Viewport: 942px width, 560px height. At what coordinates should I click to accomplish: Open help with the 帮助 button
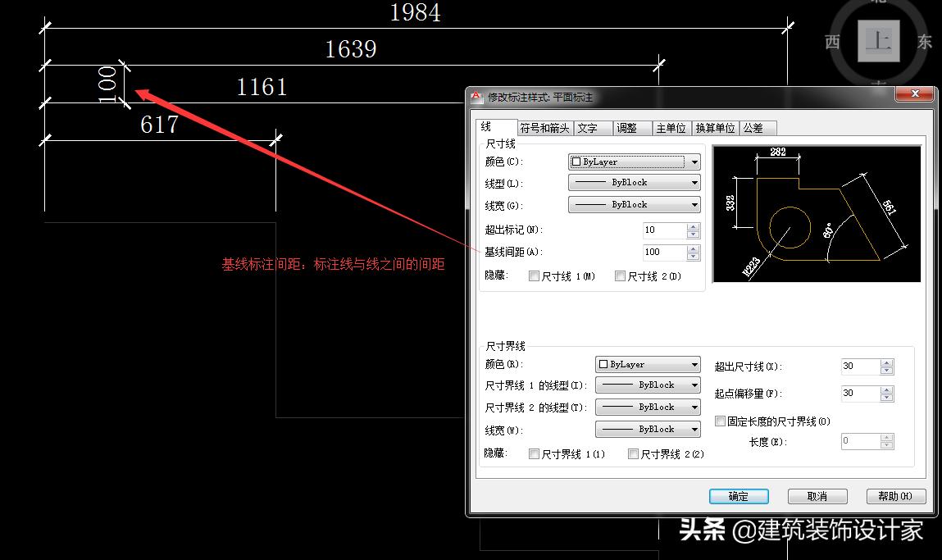point(895,496)
